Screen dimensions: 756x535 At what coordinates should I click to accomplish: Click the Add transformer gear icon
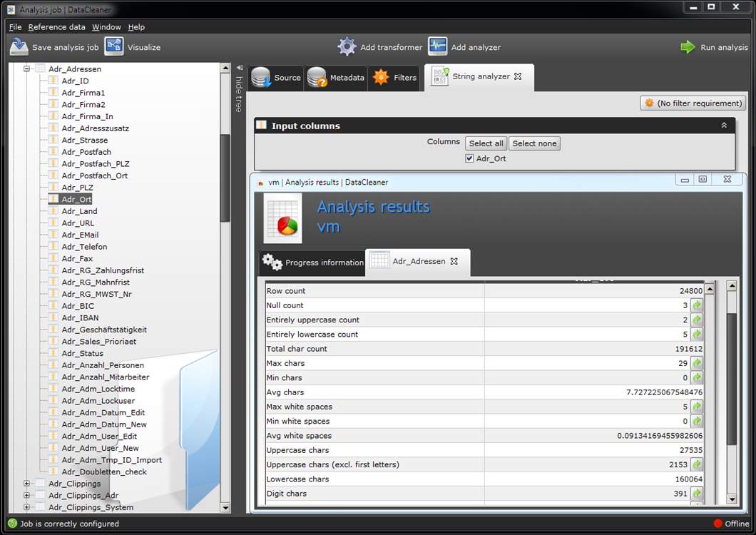347,47
